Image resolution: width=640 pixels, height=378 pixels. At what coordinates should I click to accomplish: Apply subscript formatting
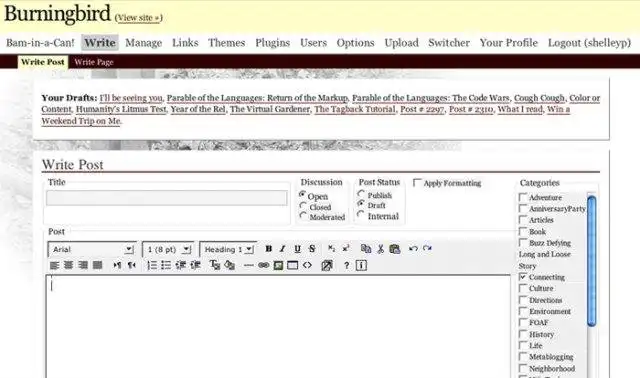click(x=331, y=249)
